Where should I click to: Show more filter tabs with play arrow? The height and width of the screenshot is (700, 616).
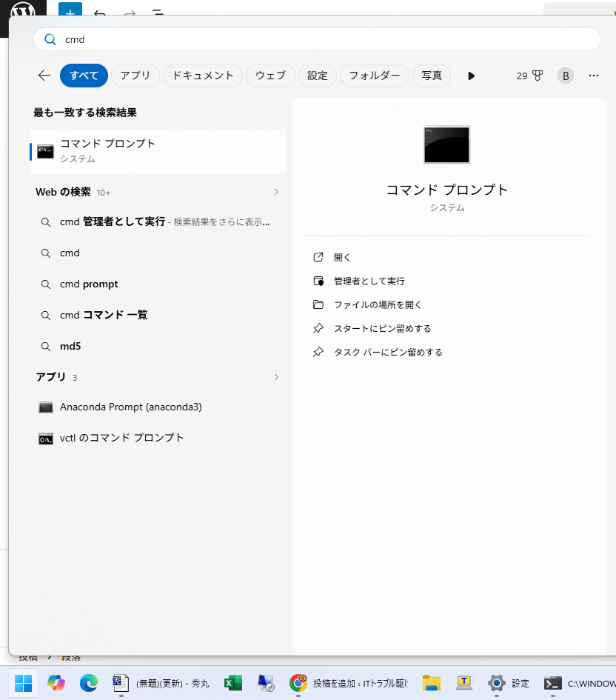[472, 76]
